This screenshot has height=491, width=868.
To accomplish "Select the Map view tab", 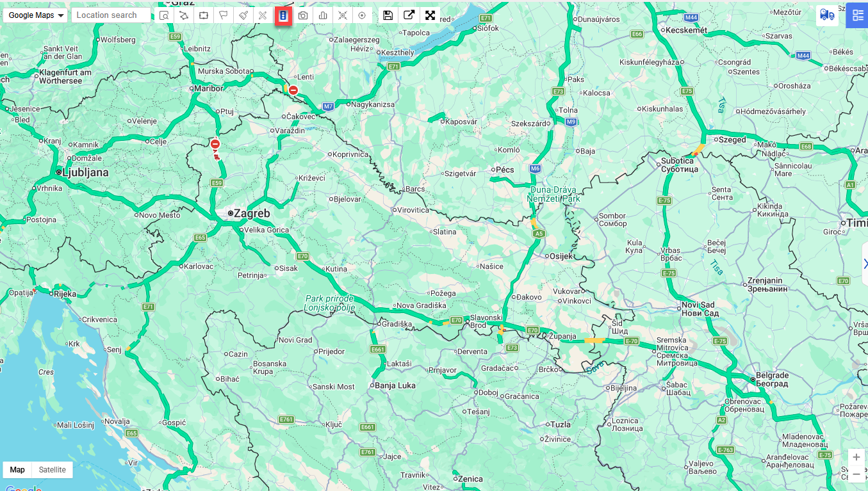I will coord(17,470).
